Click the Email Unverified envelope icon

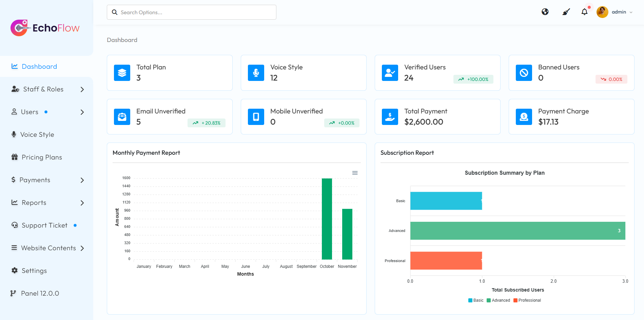[x=122, y=117]
